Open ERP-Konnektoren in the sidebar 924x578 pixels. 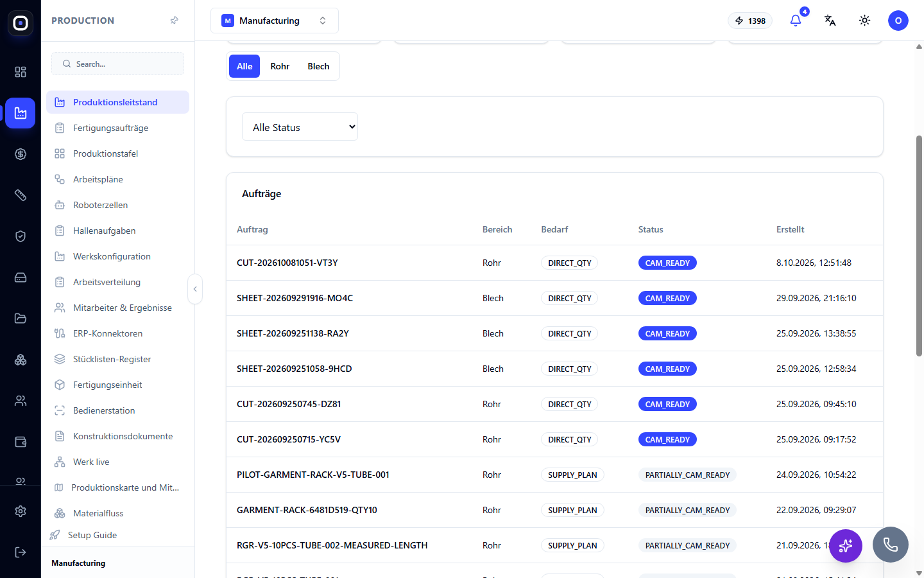118,333
